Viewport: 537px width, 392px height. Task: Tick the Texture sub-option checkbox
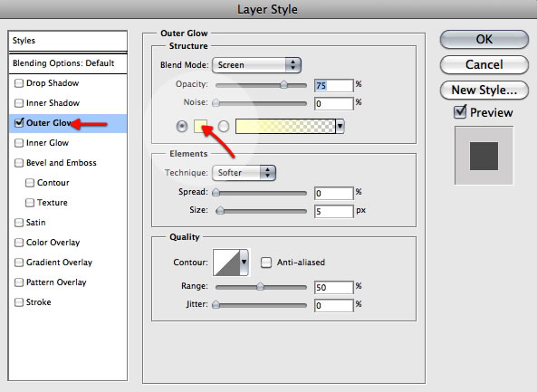click(30, 202)
